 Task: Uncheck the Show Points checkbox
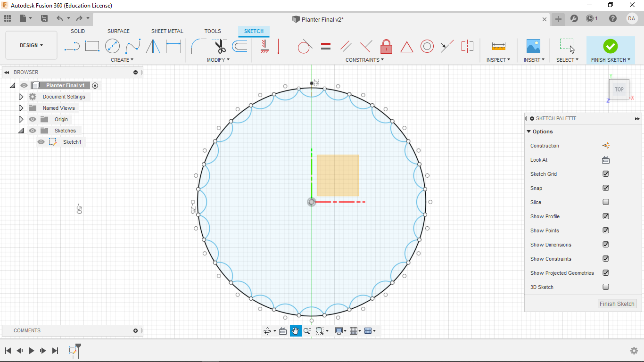click(x=606, y=230)
